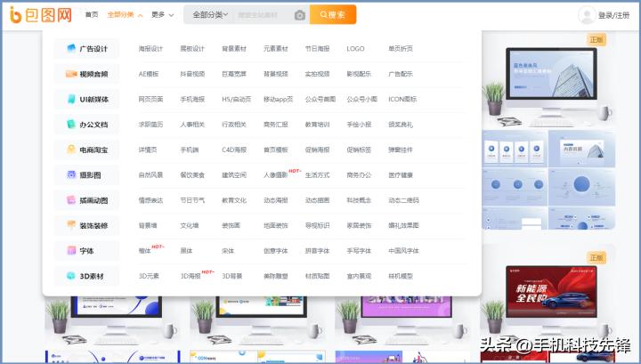
Task: Go to the 首页 nav item
Action: click(x=92, y=15)
